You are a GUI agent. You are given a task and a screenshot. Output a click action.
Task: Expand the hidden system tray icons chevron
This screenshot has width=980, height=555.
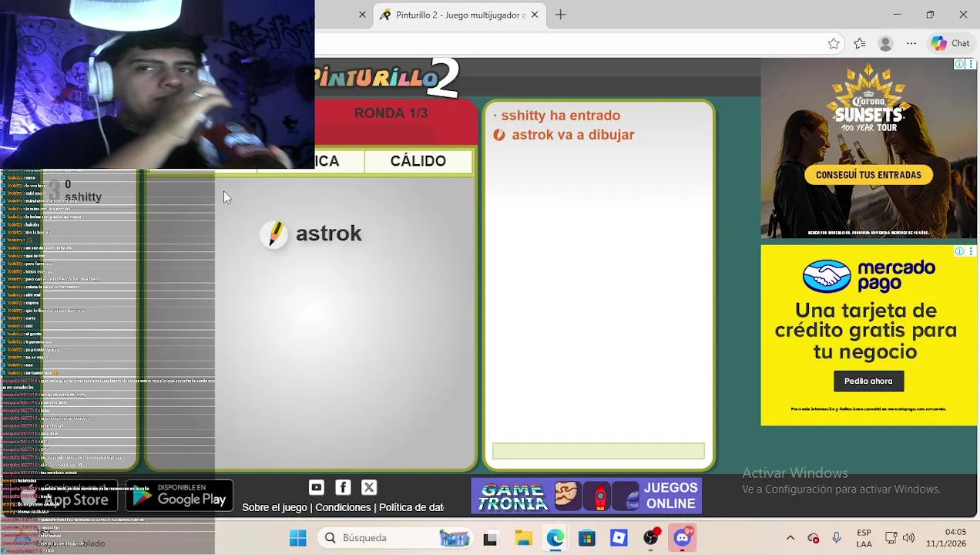pos(790,538)
